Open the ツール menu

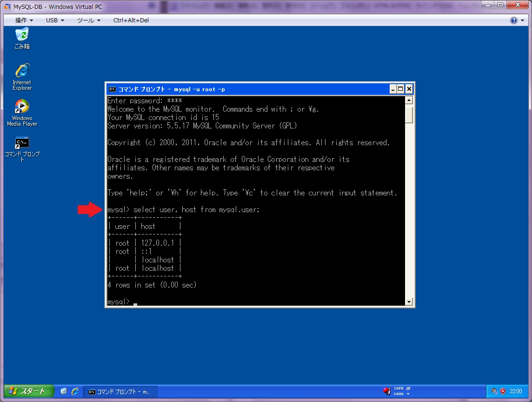[x=88, y=20]
